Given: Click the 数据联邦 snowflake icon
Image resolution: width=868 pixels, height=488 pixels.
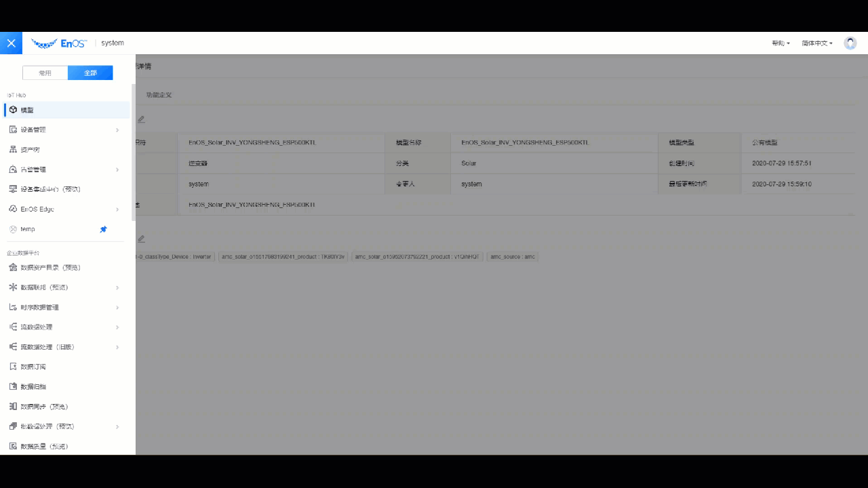Looking at the screenshot, I should 13,287.
